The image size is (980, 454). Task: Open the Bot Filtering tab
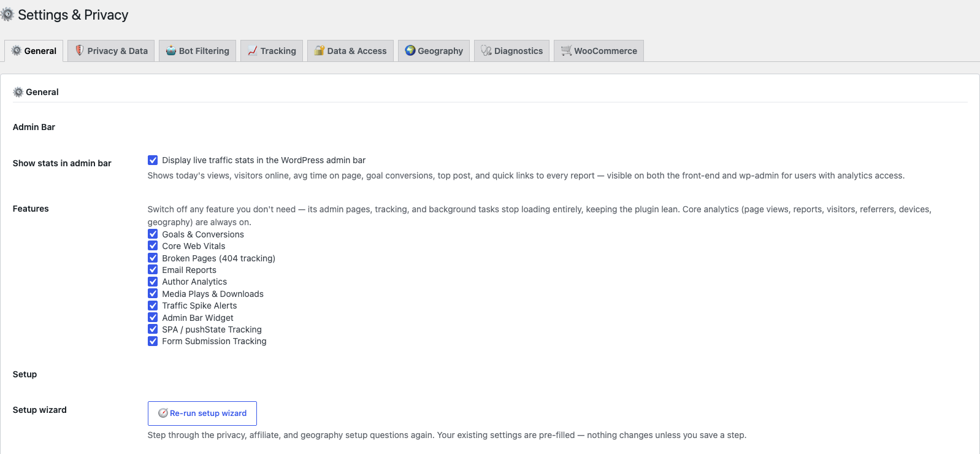point(197,51)
